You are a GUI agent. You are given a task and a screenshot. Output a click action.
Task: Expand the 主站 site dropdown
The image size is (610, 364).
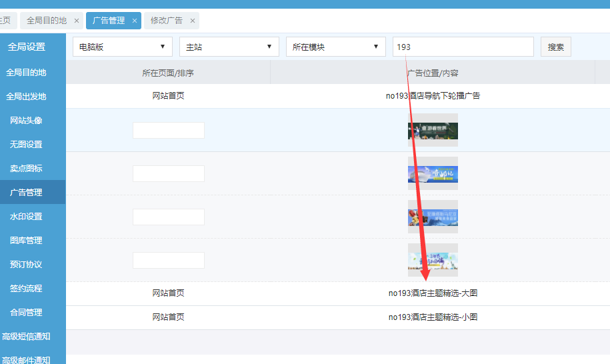tap(229, 47)
